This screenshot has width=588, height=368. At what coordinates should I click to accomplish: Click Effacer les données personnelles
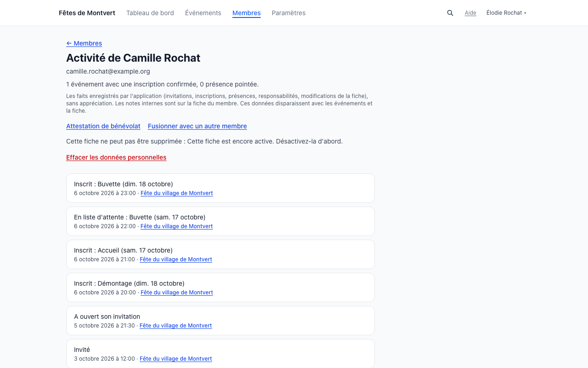point(116,157)
